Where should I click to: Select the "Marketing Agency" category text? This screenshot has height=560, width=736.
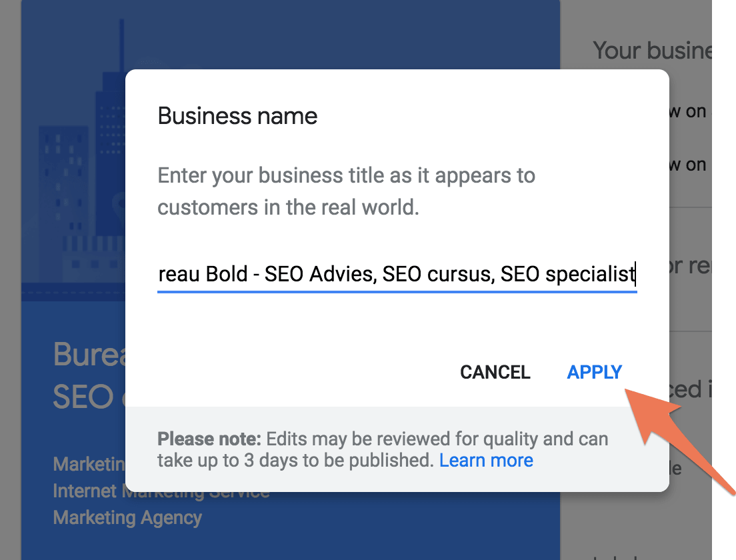(127, 518)
